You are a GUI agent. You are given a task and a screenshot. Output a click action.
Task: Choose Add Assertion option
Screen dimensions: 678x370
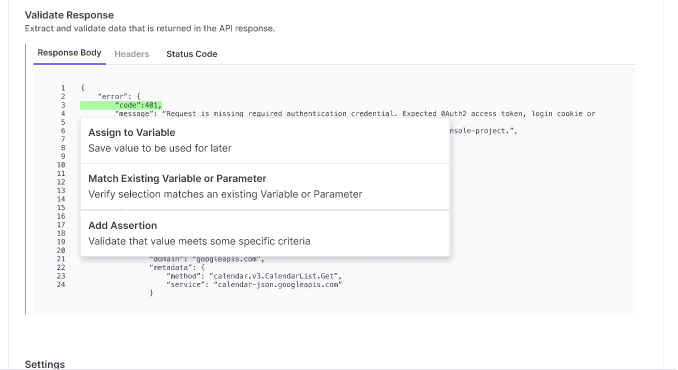(265, 233)
